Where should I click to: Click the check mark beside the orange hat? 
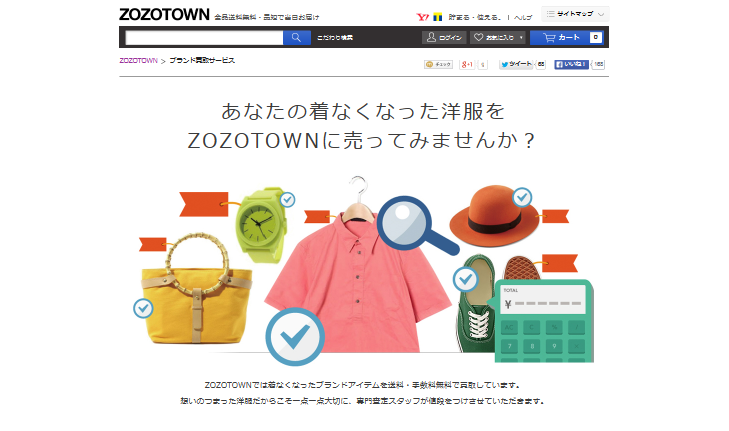coord(522,198)
